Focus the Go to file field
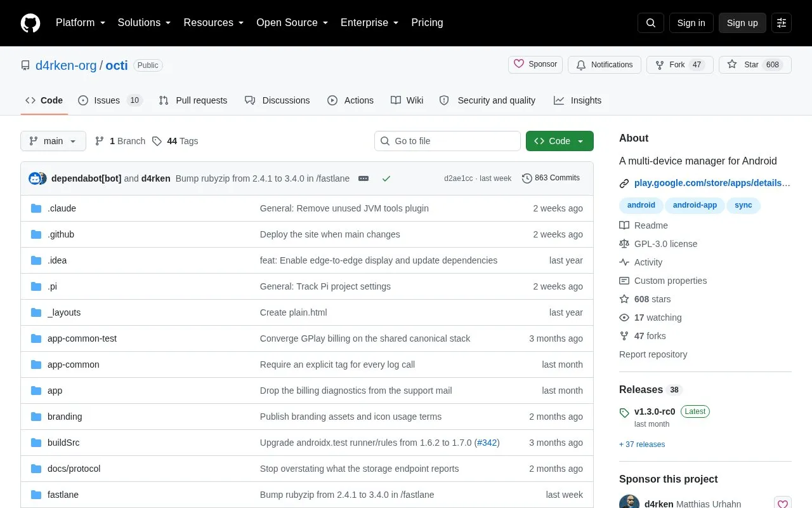This screenshot has height=508, width=812. click(447, 141)
